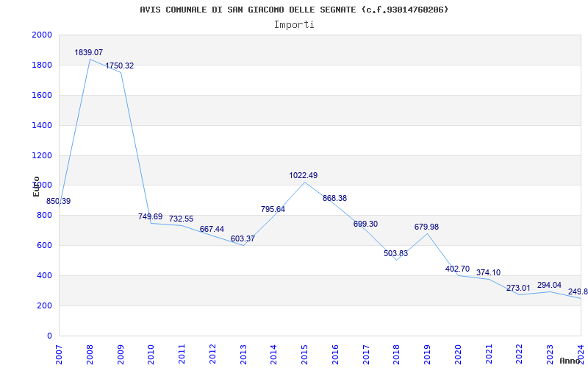Click the 2014 x-axis year label
The width and height of the screenshot is (588, 368).
[274, 354]
